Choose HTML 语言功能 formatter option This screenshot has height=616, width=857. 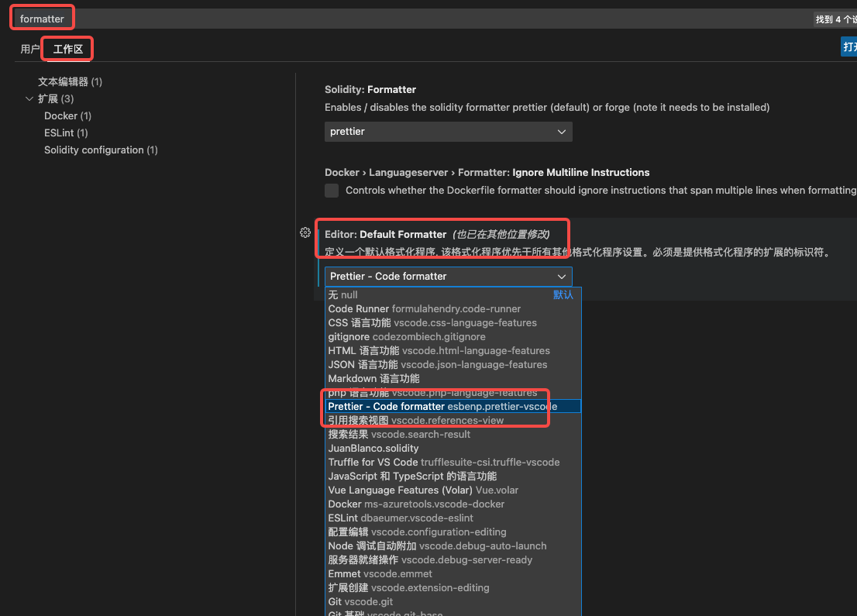(x=453, y=351)
